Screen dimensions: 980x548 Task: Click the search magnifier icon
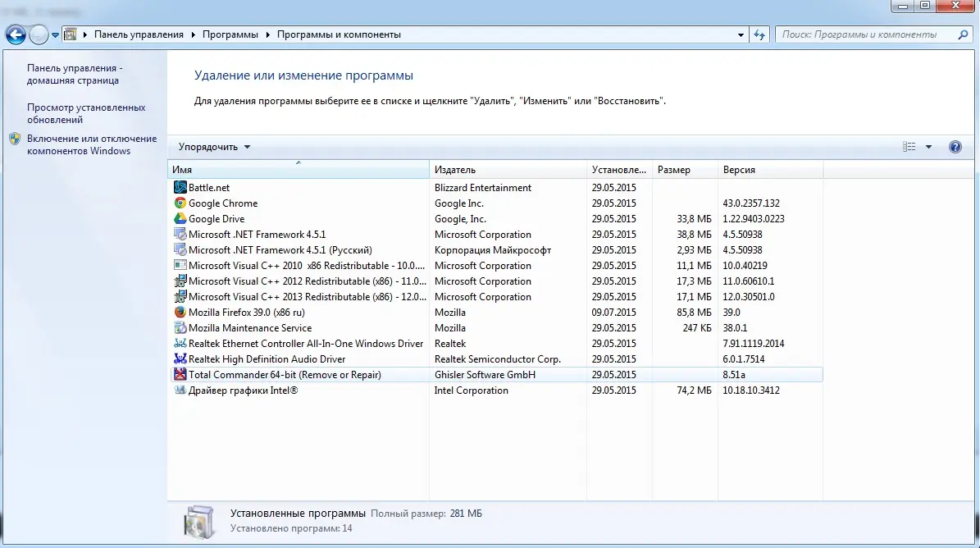coord(963,35)
